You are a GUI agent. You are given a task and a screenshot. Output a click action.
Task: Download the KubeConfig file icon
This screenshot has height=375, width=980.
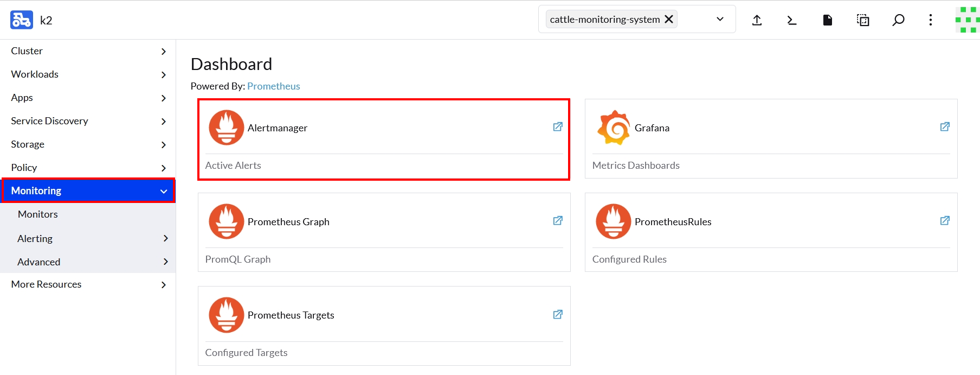[828, 20]
